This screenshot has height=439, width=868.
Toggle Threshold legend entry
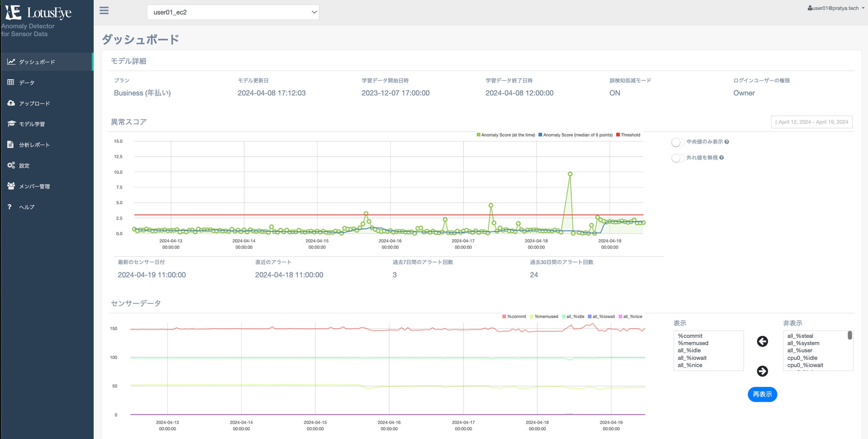(x=628, y=135)
